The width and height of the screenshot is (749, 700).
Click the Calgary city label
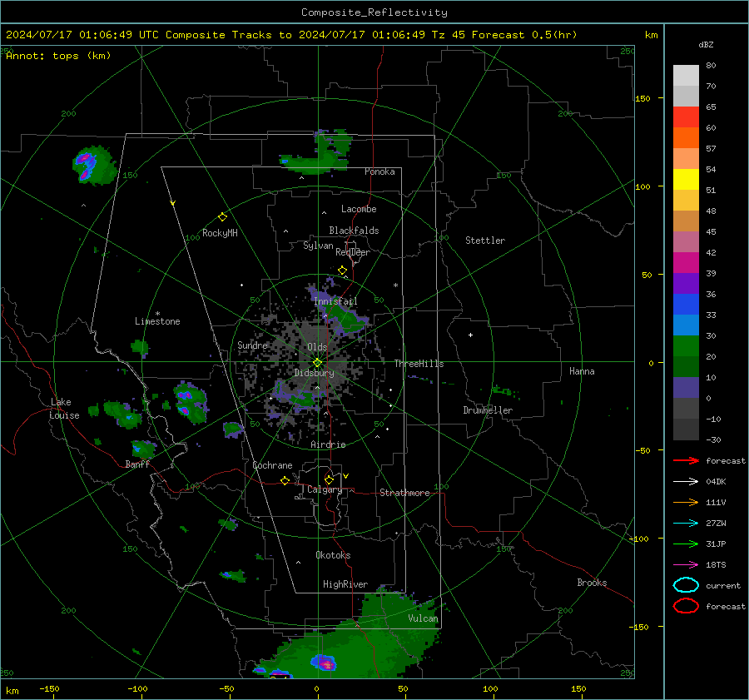coord(325,489)
